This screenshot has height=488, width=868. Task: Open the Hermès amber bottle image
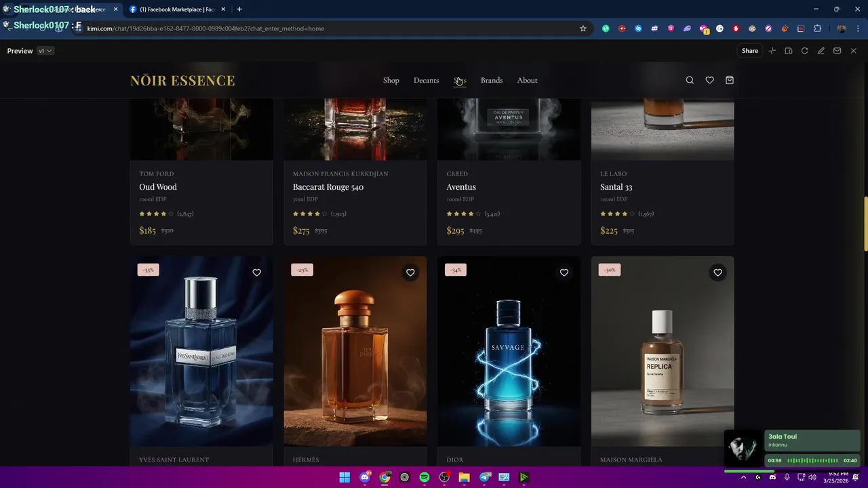point(355,351)
